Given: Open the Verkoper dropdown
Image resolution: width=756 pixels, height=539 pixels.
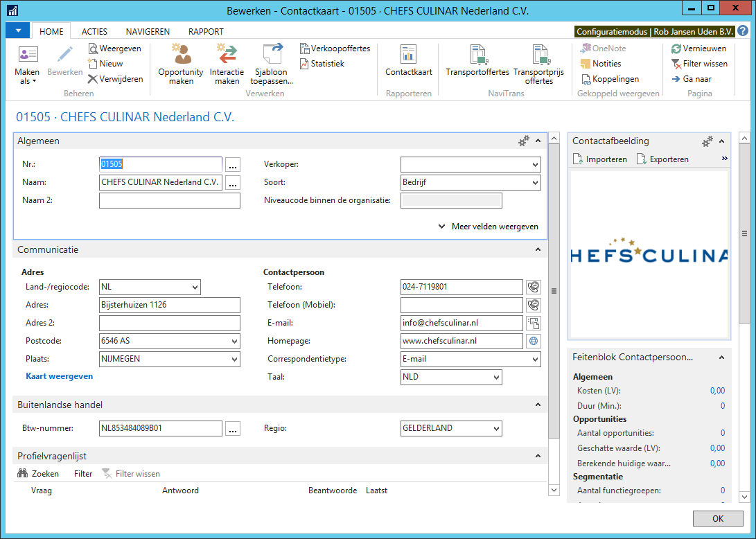Looking at the screenshot, I should (535, 165).
